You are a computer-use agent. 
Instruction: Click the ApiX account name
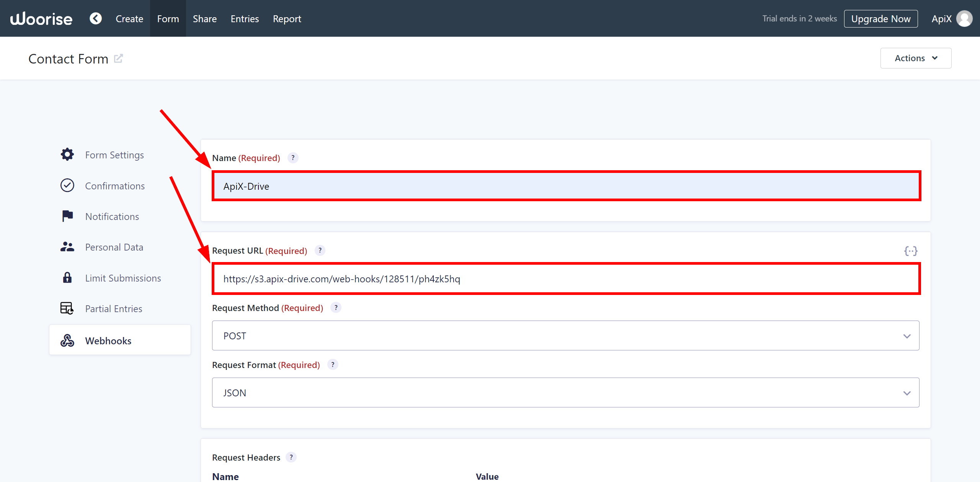coord(941,19)
